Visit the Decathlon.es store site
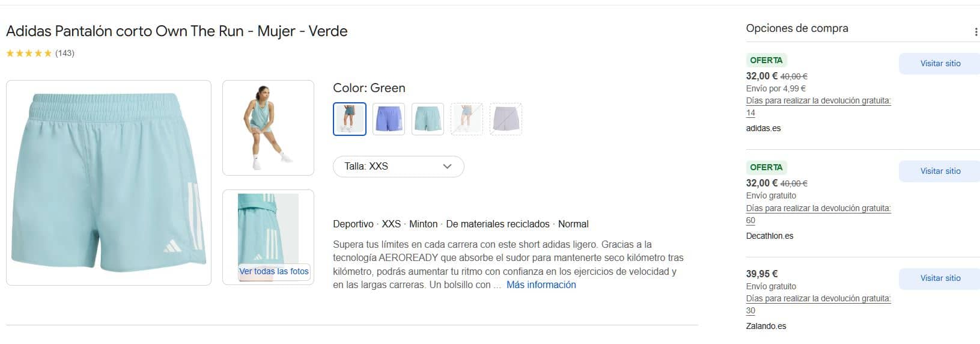 pos(940,171)
